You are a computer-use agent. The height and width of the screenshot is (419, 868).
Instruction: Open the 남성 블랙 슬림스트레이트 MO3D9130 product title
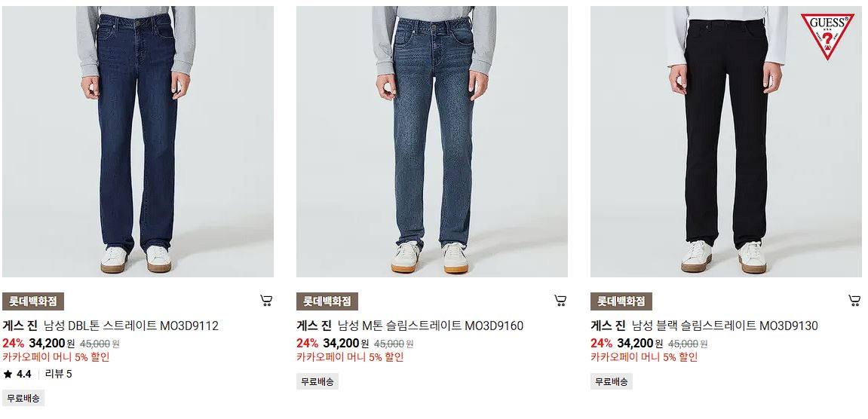point(725,326)
